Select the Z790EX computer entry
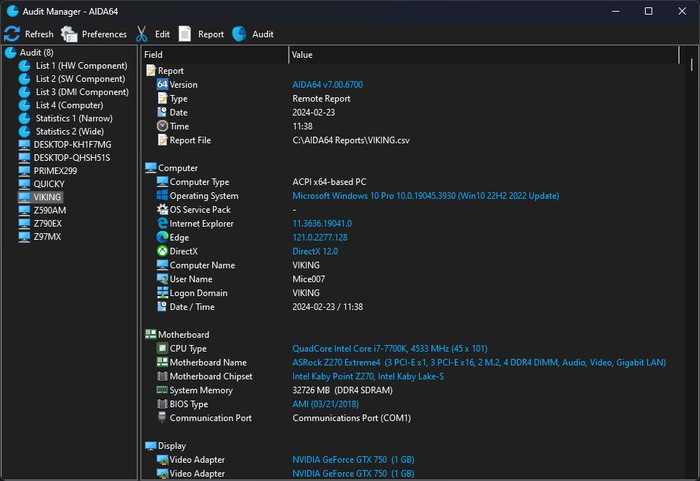Image resolution: width=700 pixels, height=481 pixels. pyautogui.click(x=49, y=224)
